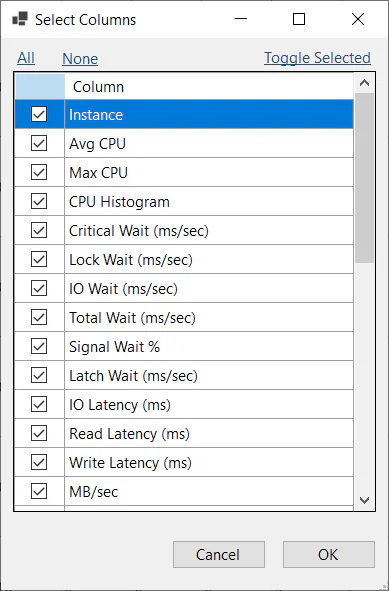Viewport: 389px width, 591px height.
Task: Uncheck the Lock Wait (ms/sec) checkbox
Action: pyautogui.click(x=39, y=259)
